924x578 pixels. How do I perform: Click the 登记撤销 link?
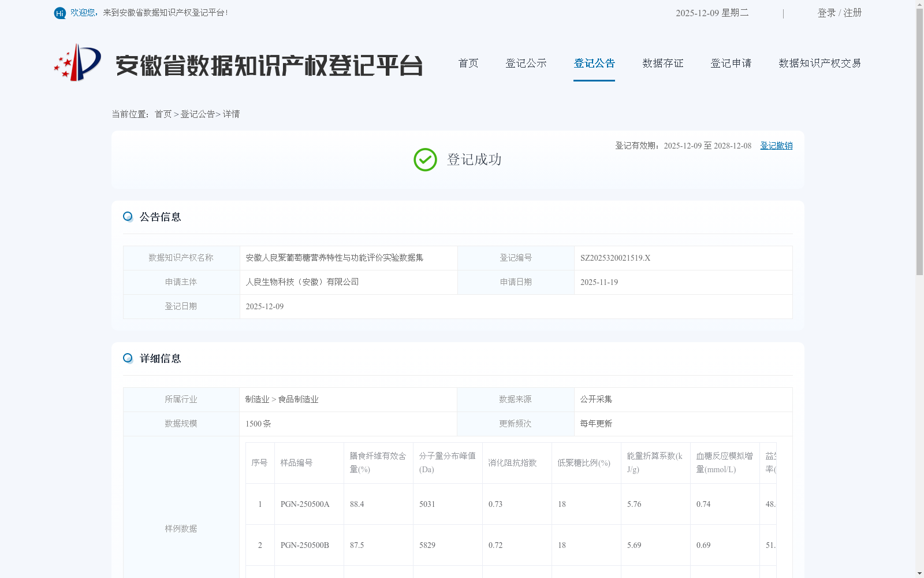[776, 146]
